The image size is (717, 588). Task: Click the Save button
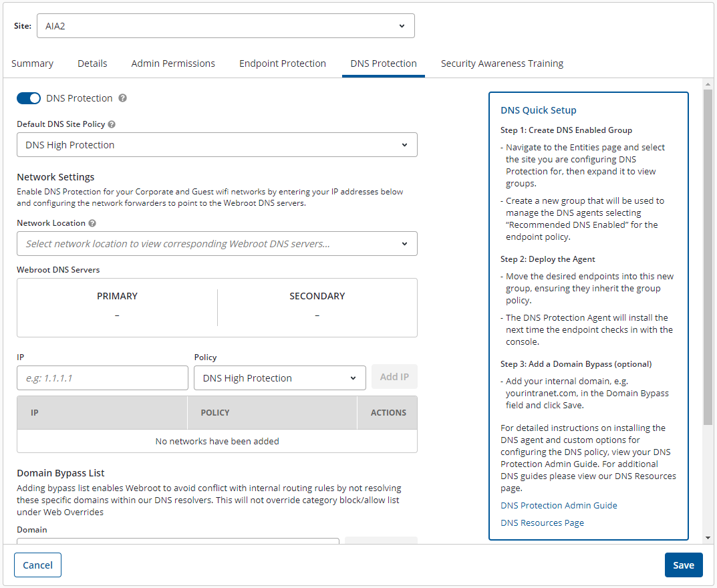click(x=683, y=565)
